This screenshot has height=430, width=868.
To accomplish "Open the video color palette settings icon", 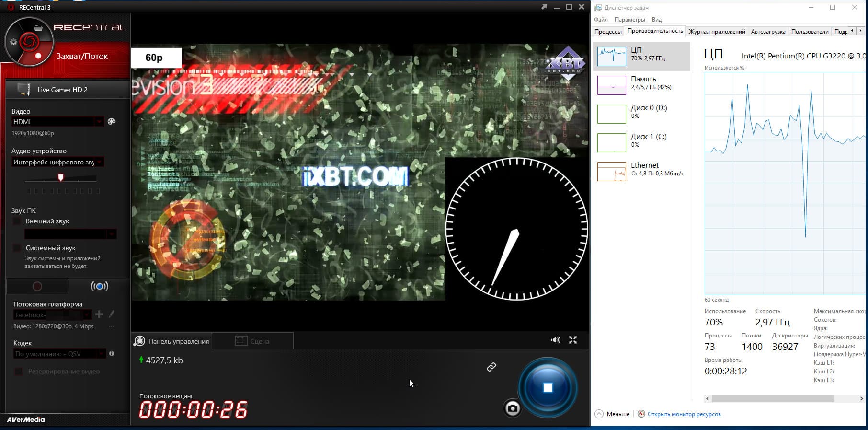I will pyautogui.click(x=112, y=121).
